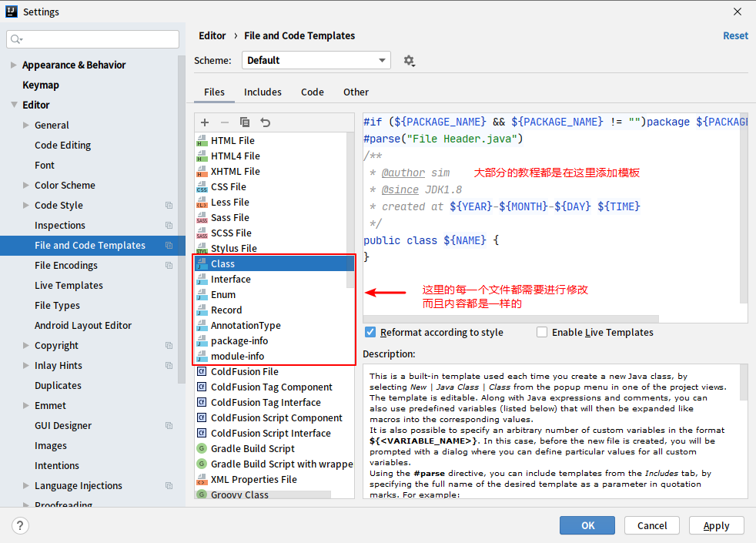Click the help question mark icon
756x543 pixels.
click(21, 525)
